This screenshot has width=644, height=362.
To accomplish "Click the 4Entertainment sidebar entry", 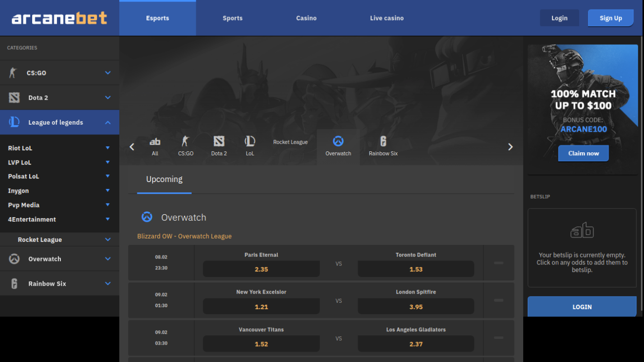I will pyautogui.click(x=32, y=220).
